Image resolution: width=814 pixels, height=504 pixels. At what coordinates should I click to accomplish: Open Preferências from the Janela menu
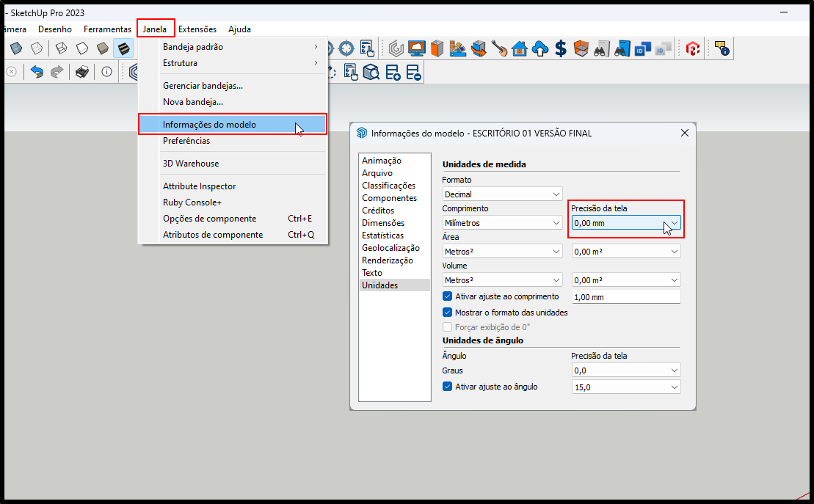click(233, 141)
